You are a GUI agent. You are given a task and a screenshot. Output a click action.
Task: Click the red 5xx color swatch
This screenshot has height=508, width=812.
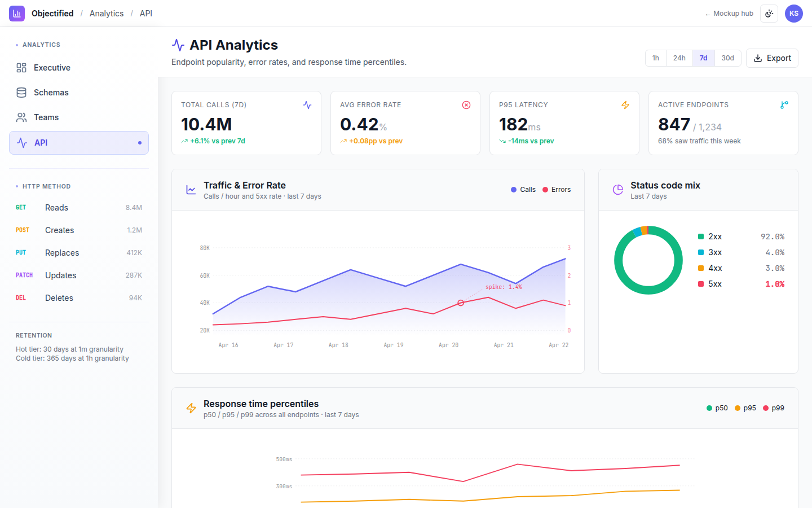[x=701, y=284]
